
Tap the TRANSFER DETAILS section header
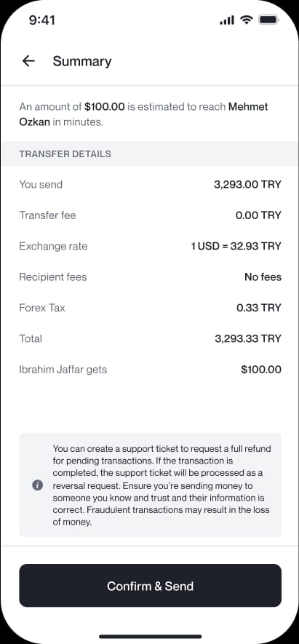65,154
